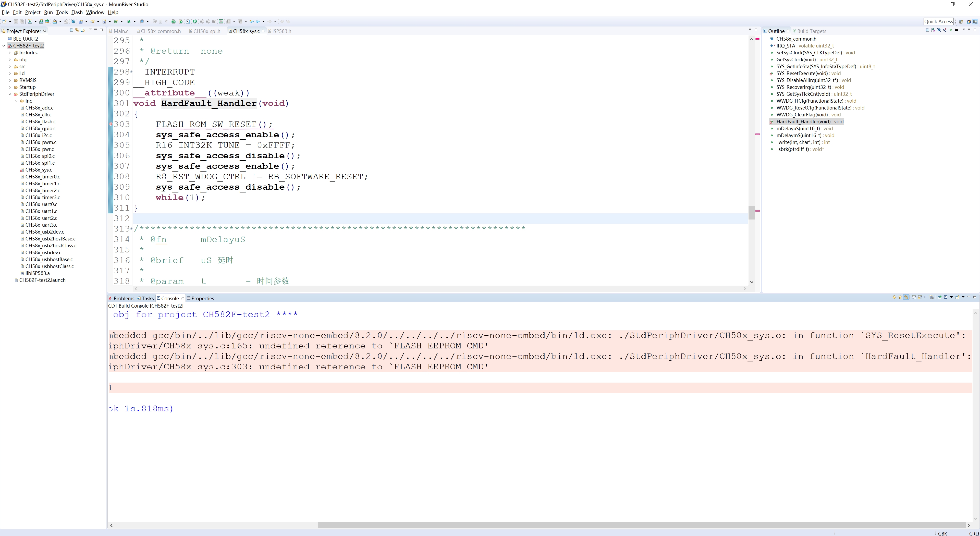This screenshot has height=536, width=980.
Task: Collapse all in Outline panel toolbar
Action: point(927,30)
